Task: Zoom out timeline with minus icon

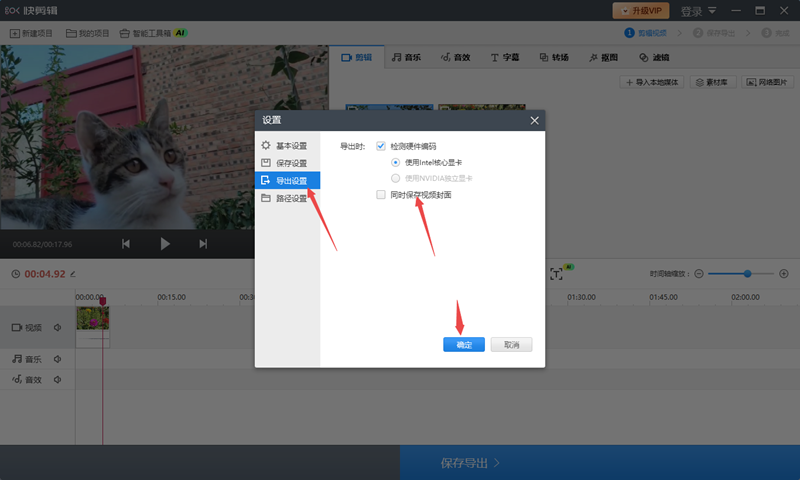Action: click(699, 274)
